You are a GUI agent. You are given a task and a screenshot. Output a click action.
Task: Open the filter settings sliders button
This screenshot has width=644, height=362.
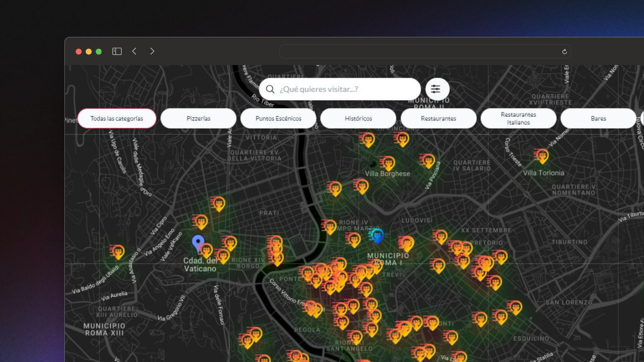(x=437, y=89)
